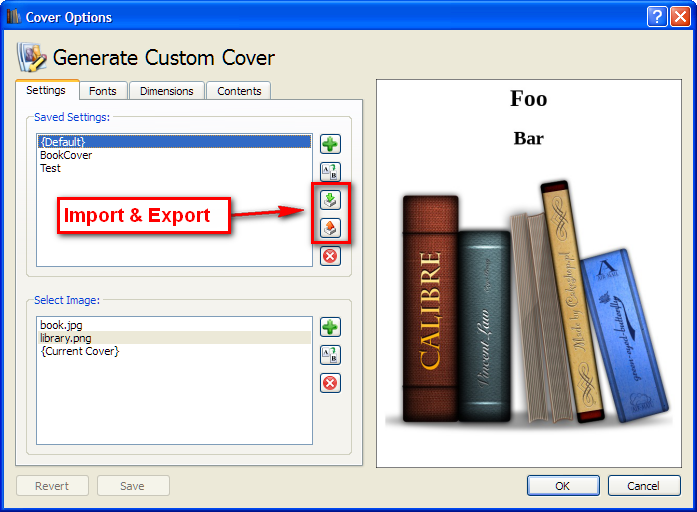
Task: Close the Cover Options dialog
Action: pos(681,17)
